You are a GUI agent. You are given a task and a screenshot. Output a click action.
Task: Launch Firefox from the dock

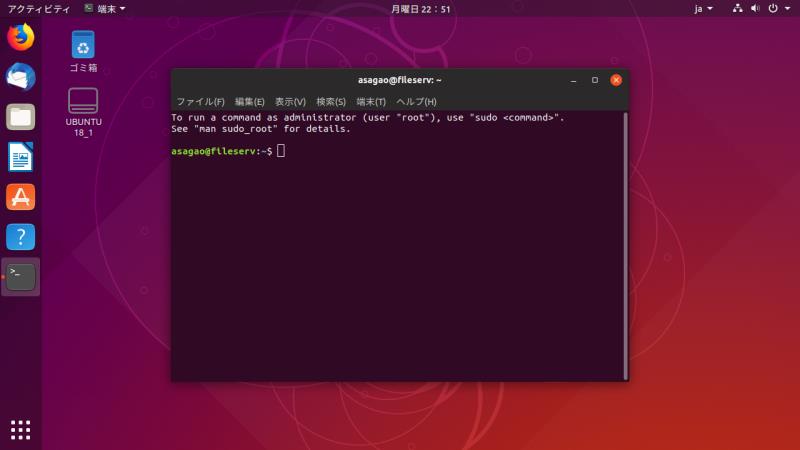tap(20, 37)
